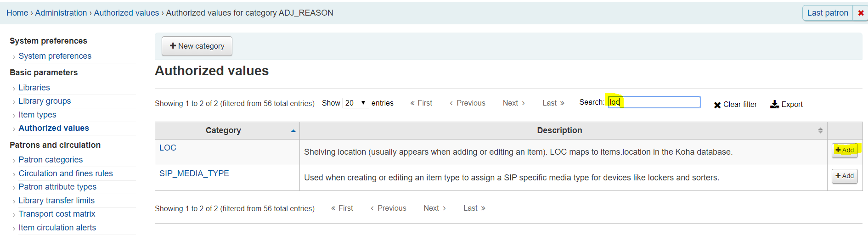
Task: Go to Next page in top pagination
Action: click(x=513, y=103)
